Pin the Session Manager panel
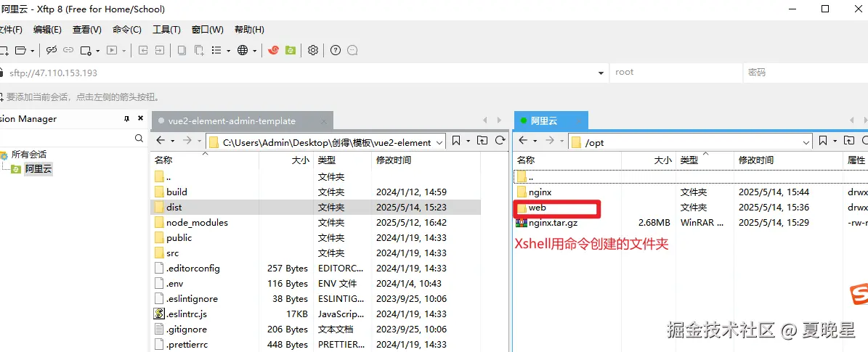Viewport: 868px width, 352px height. pos(127,119)
